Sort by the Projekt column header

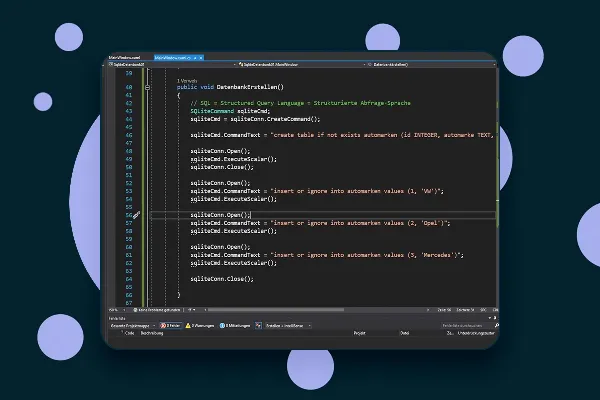pyautogui.click(x=359, y=333)
